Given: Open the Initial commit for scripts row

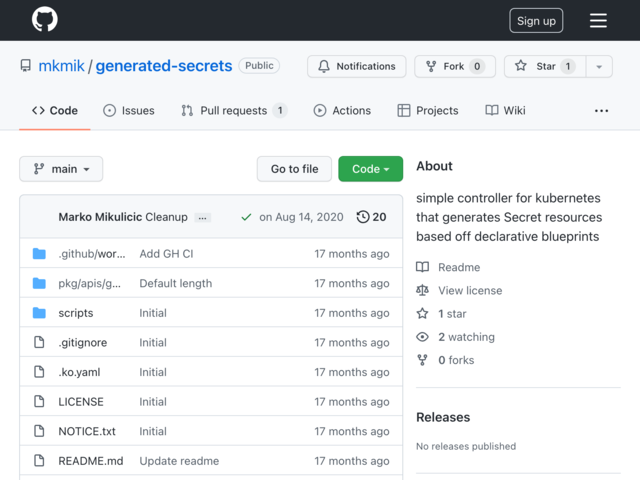Looking at the screenshot, I should point(153,313).
